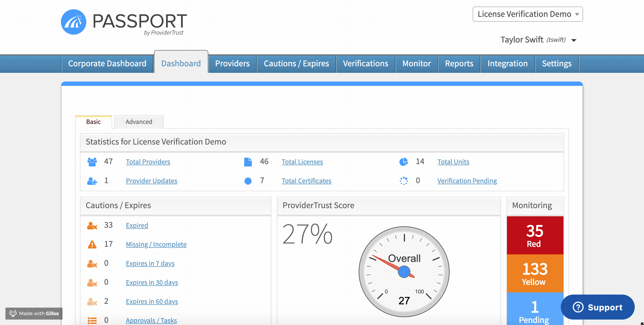Open the Reports tab
The width and height of the screenshot is (644, 325).
[x=459, y=64]
